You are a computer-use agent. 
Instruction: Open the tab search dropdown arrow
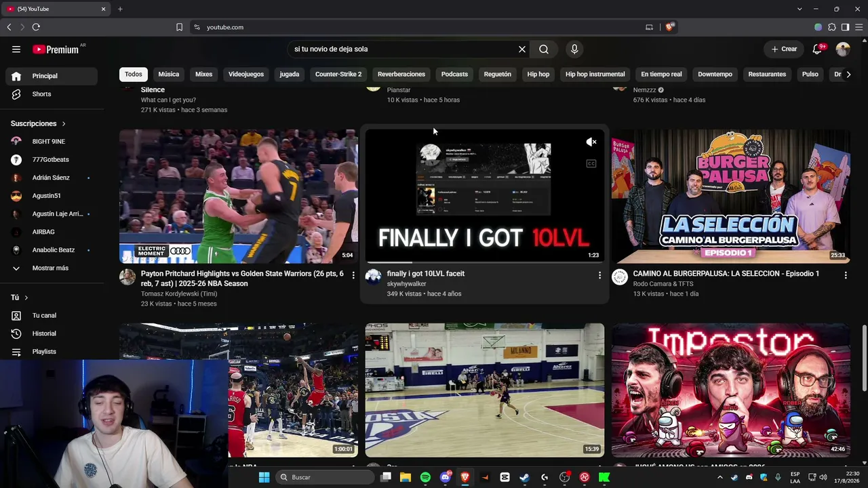point(800,9)
